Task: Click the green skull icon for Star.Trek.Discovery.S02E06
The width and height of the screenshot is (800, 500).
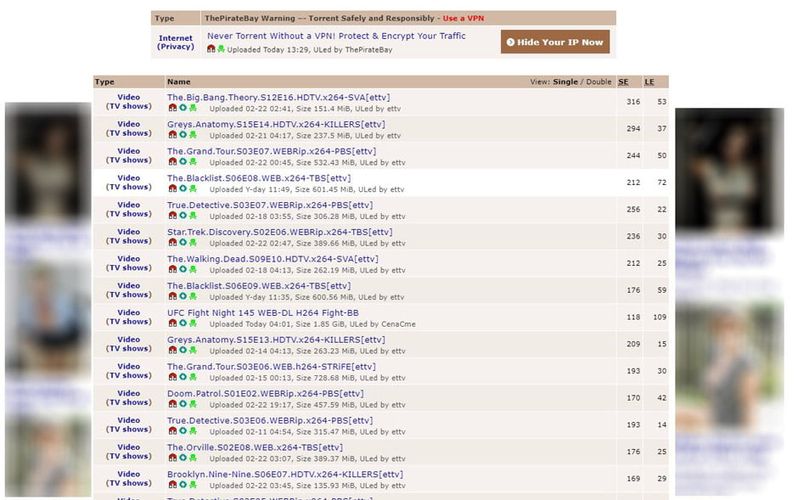Action: click(193, 243)
